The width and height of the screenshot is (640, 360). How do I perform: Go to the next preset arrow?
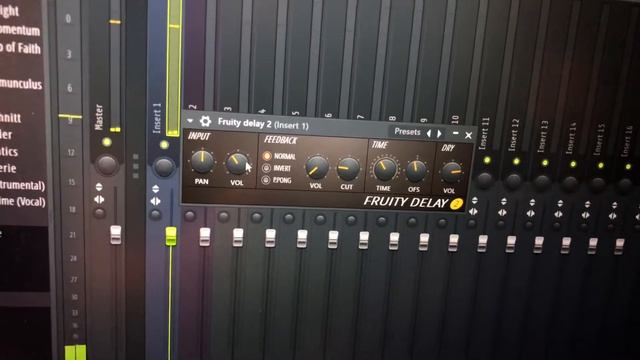pyautogui.click(x=440, y=133)
